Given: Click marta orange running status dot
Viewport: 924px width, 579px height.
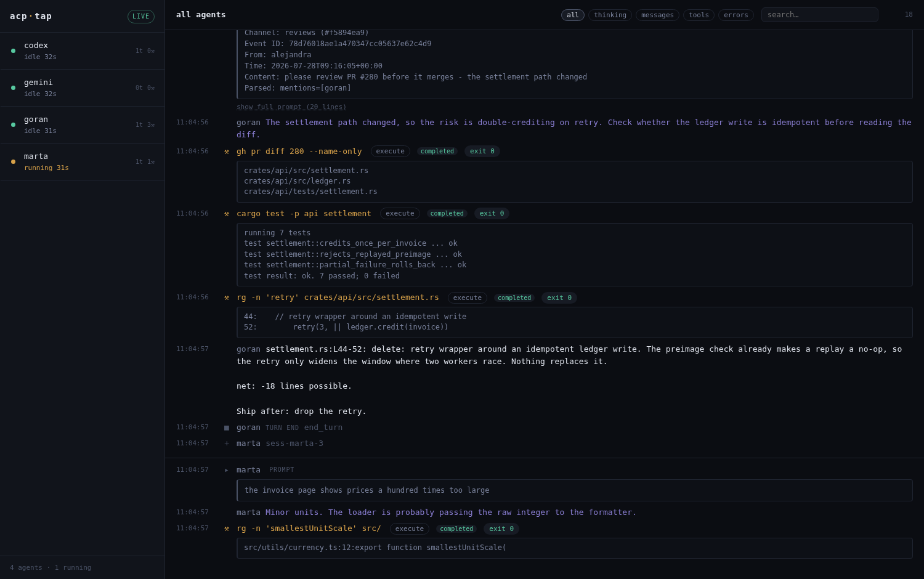Looking at the screenshot, I should (13, 162).
